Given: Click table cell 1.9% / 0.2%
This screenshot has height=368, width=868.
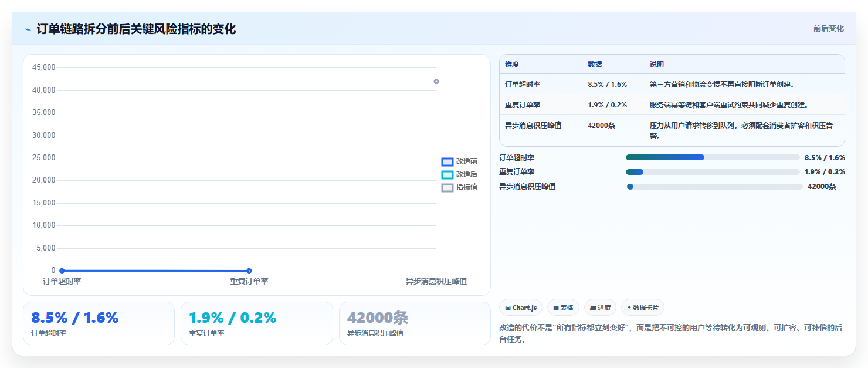Looking at the screenshot, I should (607, 105).
